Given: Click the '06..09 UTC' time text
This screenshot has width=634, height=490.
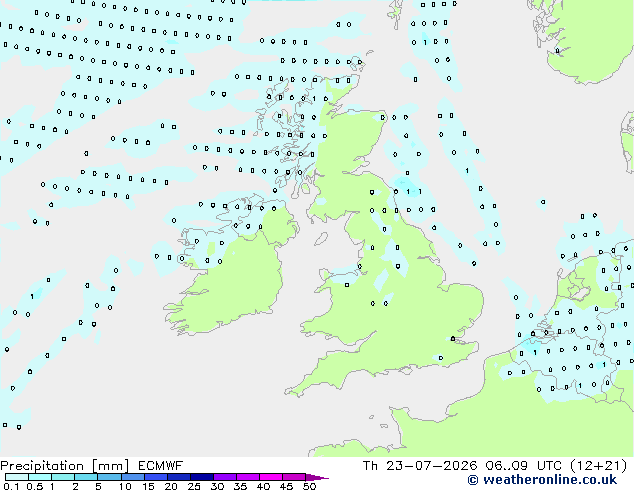Looking at the screenshot, I should tap(523, 466).
